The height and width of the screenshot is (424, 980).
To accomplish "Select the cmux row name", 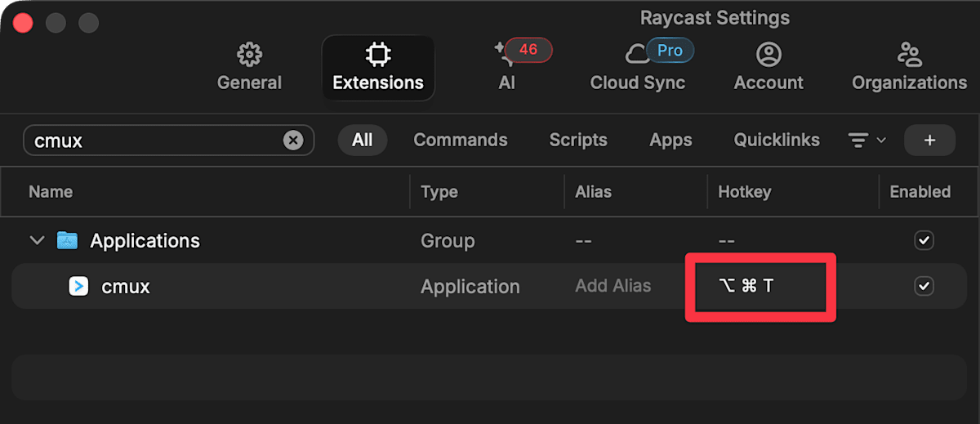I will click(x=126, y=287).
